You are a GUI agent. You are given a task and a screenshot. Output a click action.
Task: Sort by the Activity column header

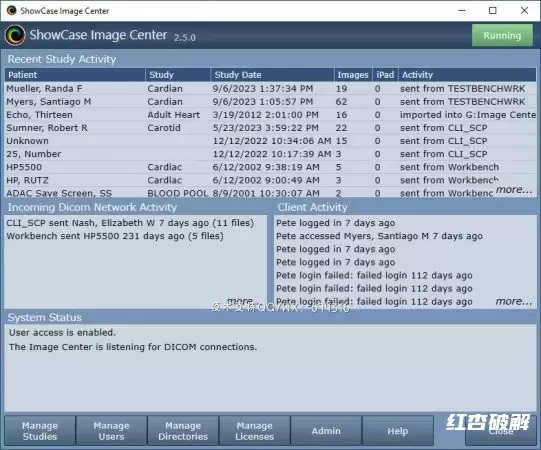[468, 75]
